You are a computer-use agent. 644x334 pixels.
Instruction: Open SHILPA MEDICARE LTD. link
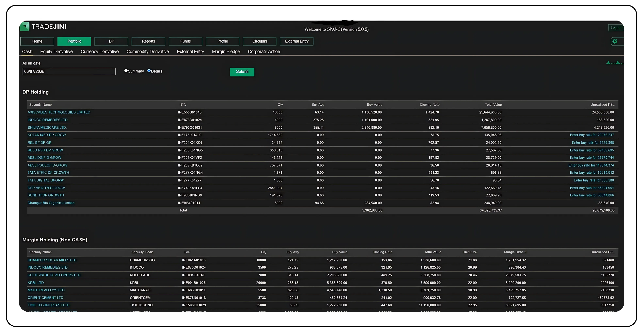pos(47,128)
